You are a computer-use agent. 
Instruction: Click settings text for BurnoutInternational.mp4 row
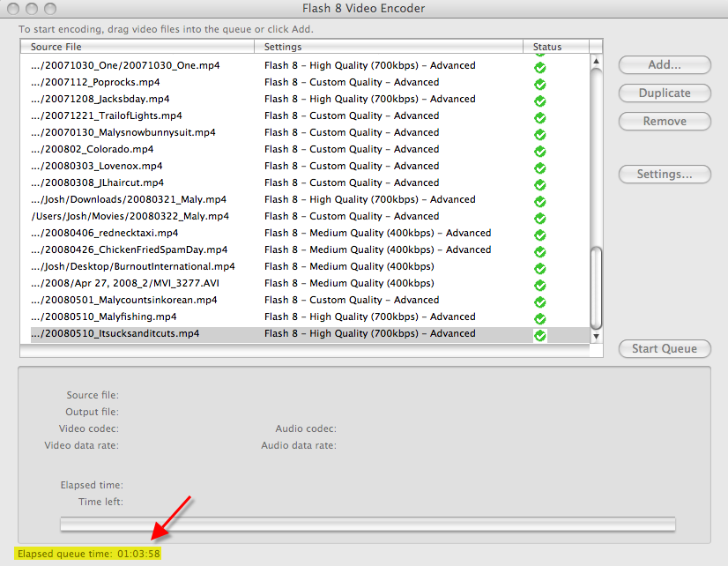point(349,266)
